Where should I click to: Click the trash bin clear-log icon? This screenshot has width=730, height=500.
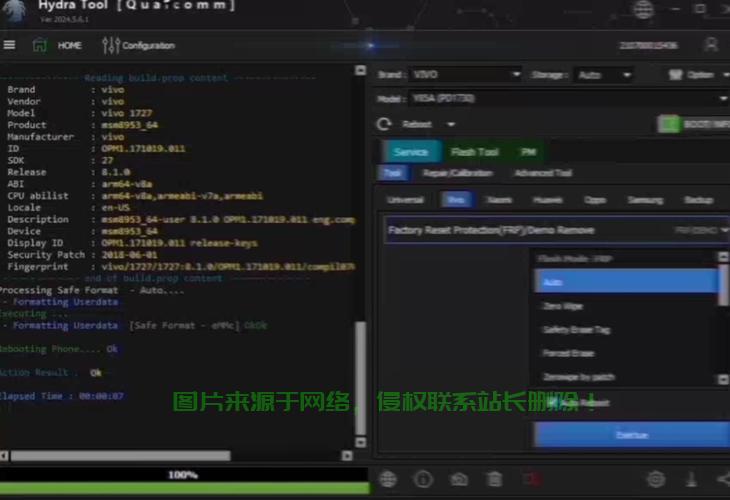494,479
